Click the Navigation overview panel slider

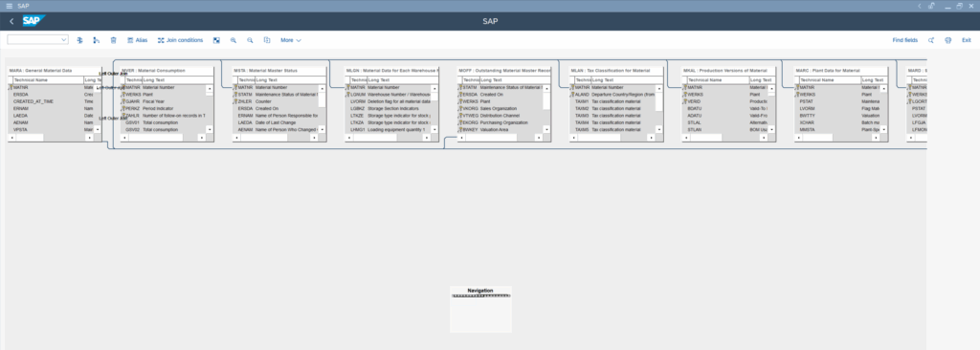pyautogui.click(x=480, y=295)
